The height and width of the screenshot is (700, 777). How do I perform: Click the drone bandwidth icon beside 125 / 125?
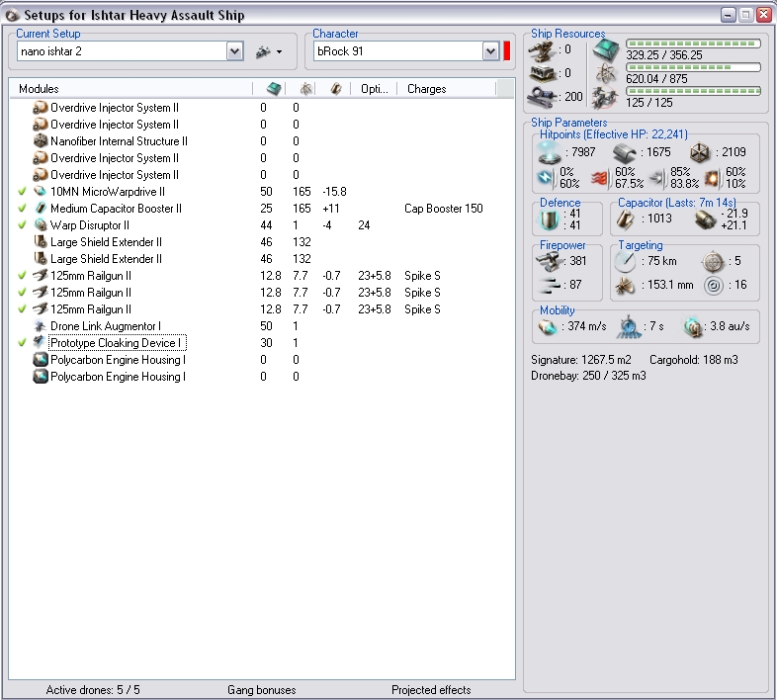(605, 98)
